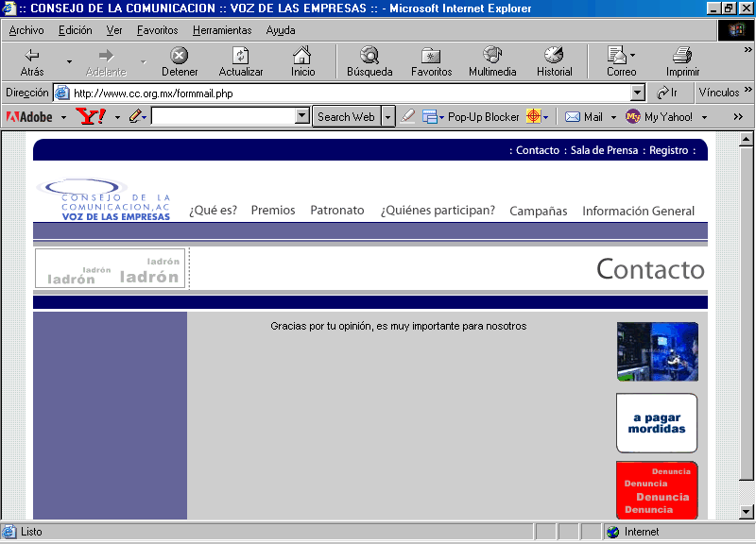Open Favoritos toolbar icon
This screenshot has height=544, width=756.
pyautogui.click(x=431, y=56)
